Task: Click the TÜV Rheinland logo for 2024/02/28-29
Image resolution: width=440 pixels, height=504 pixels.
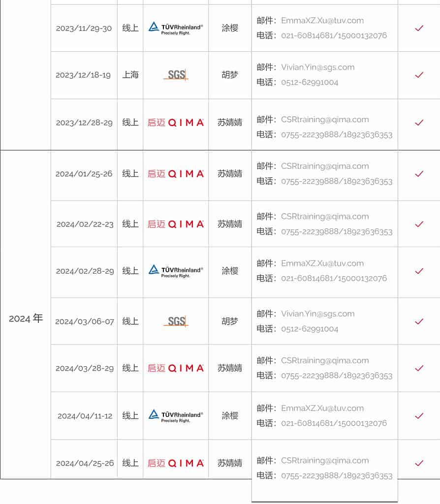Action: tap(176, 271)
